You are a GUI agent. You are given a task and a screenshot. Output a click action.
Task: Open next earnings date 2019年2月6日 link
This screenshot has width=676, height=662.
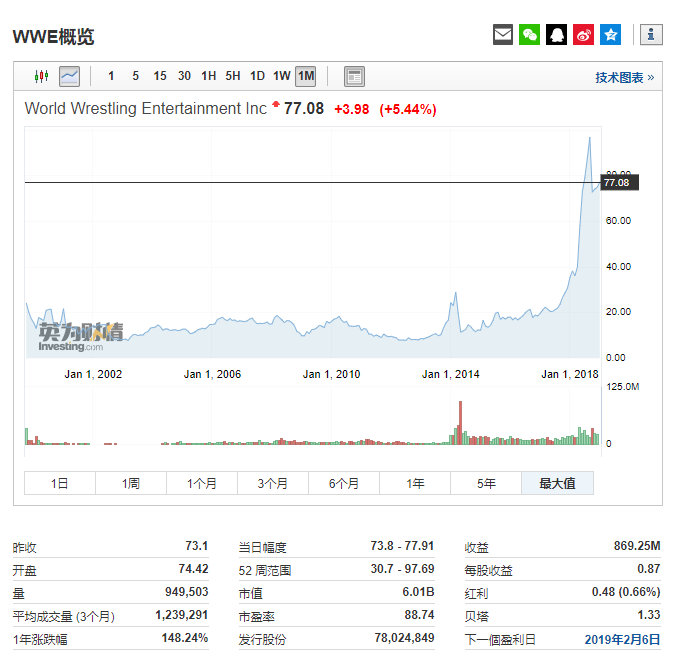pos(622,640)
